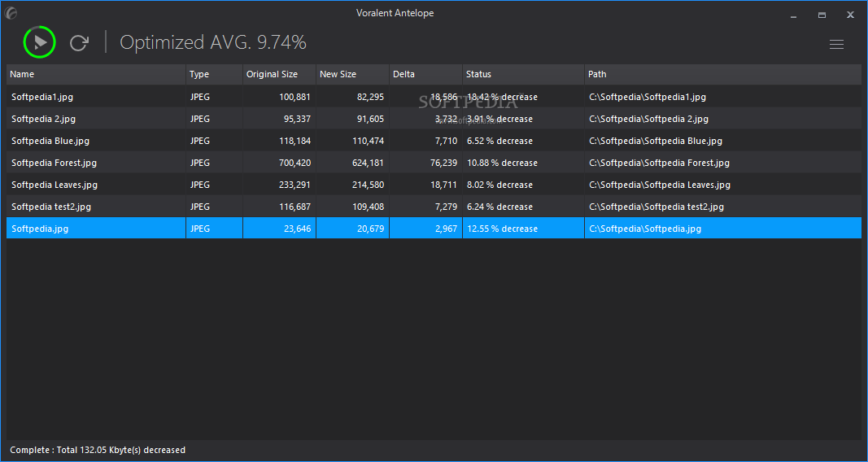The height and width of the screenshot is (462, 868).
Task: Click delta value 2,967
Action: 446,229
